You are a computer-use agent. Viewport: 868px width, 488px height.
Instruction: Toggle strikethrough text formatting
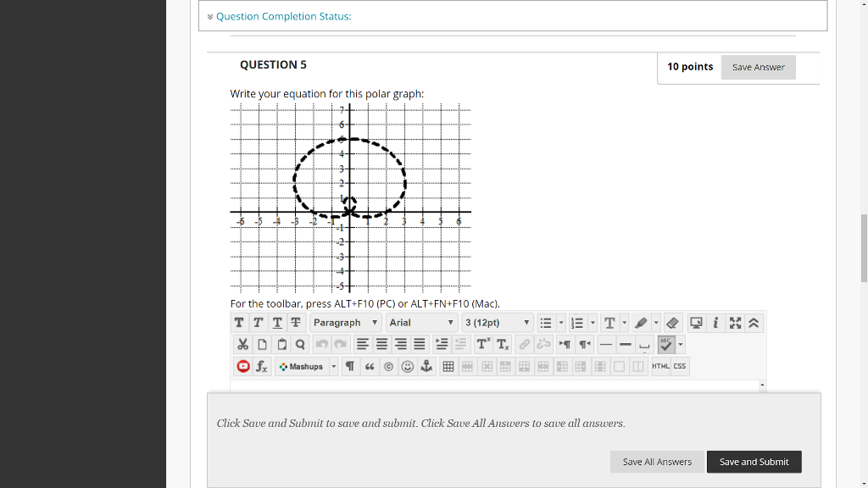pyautogui.click(x=296, y=323)
